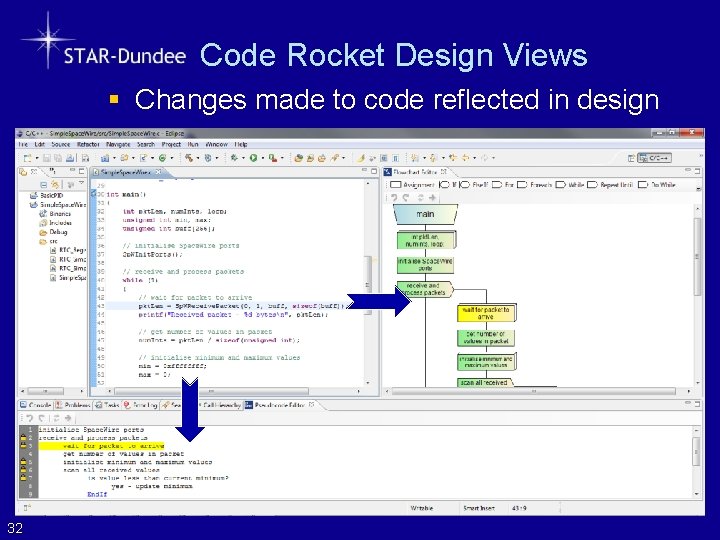Select the 'receive and process packets' flowchart node
Image resolution: width=720 pixels, height=540 pixels.
[x=425, y=289]
